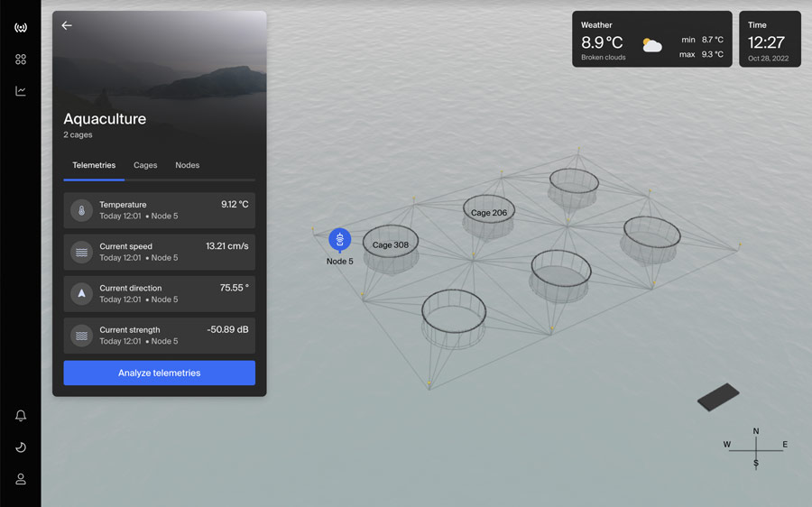Image resolution: width=812 pixels, height=507 pixels.
Task: Click Analyze telemetries button
Action: point(160,373)
